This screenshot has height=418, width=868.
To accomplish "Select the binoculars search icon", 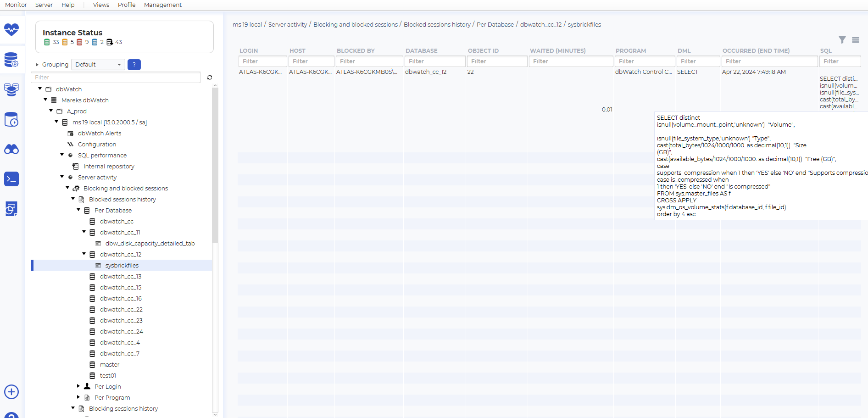I will 11,149.
